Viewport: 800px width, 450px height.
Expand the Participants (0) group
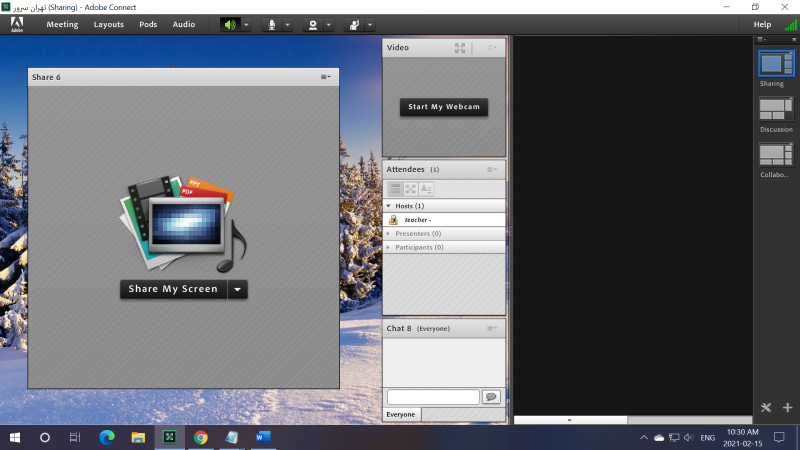pos(389,247)
